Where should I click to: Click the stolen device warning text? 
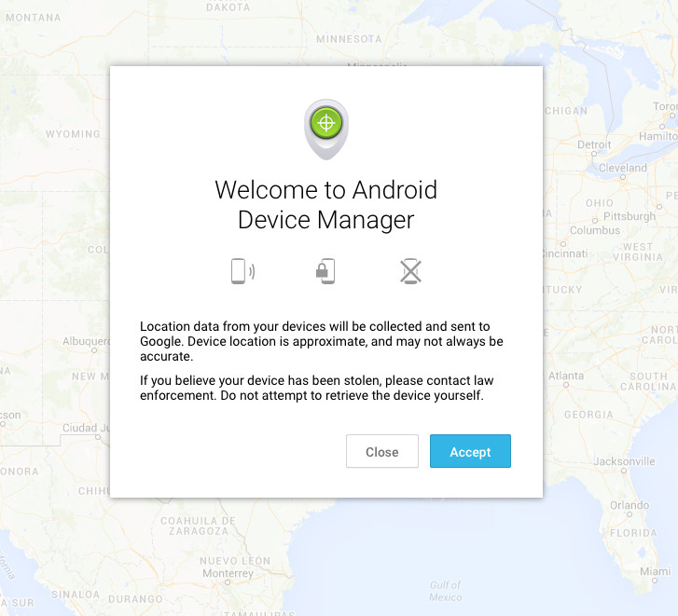pos(316,388)
